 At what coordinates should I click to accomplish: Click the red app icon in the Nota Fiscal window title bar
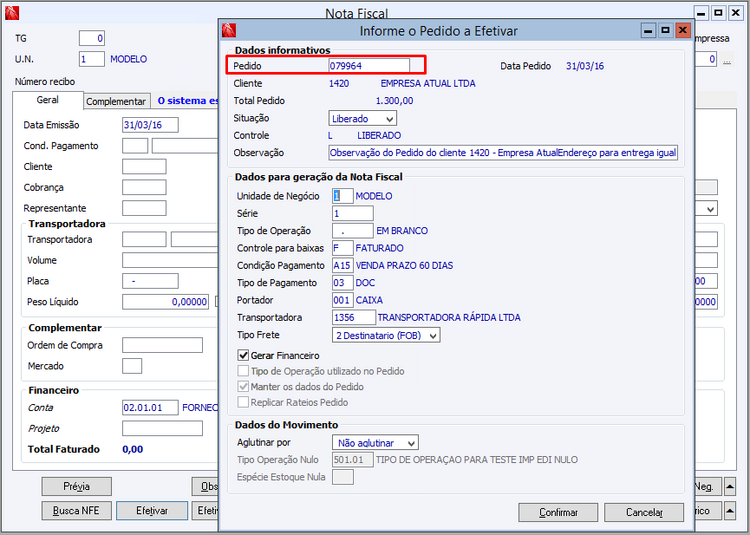click(x=12, y=13)
